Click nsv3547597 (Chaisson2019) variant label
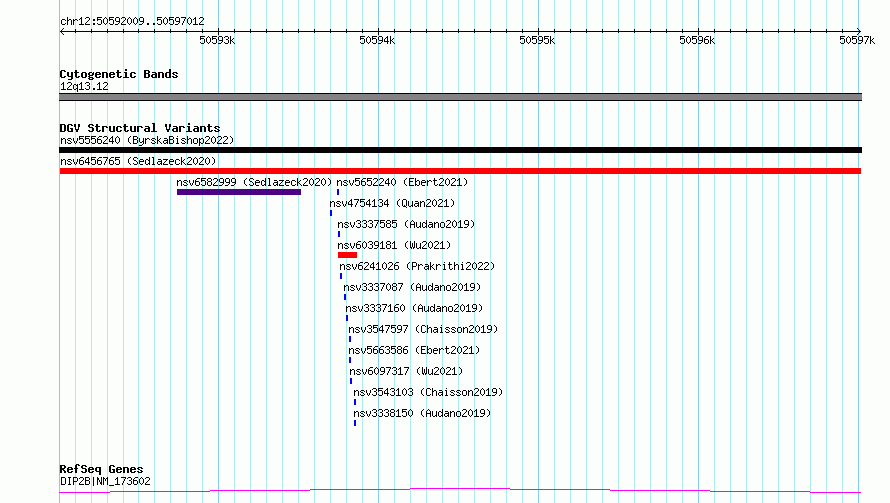Screen dimensions: 890x503 [x=423, y=329]
